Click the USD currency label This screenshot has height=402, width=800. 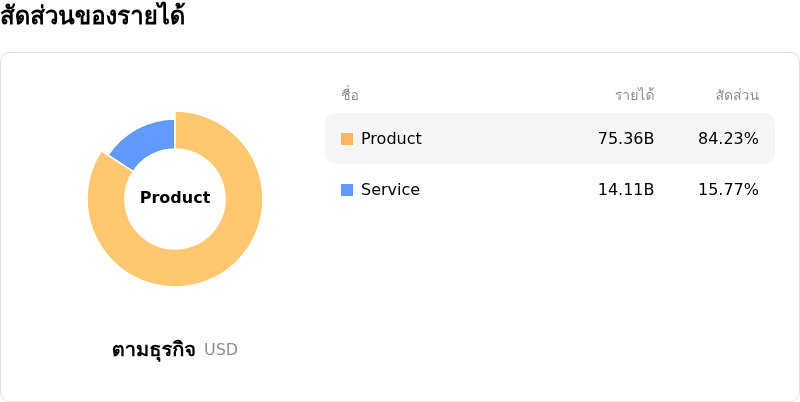[221, 350]
